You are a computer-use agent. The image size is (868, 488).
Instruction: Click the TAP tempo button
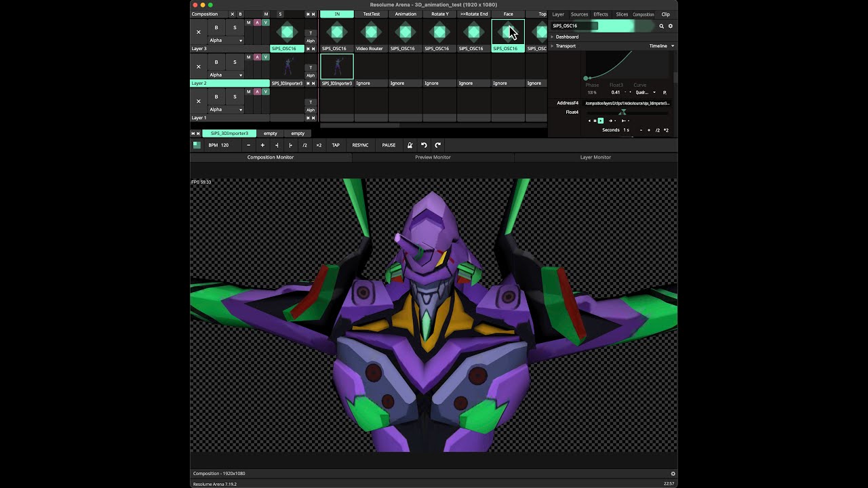pos(336,145)
